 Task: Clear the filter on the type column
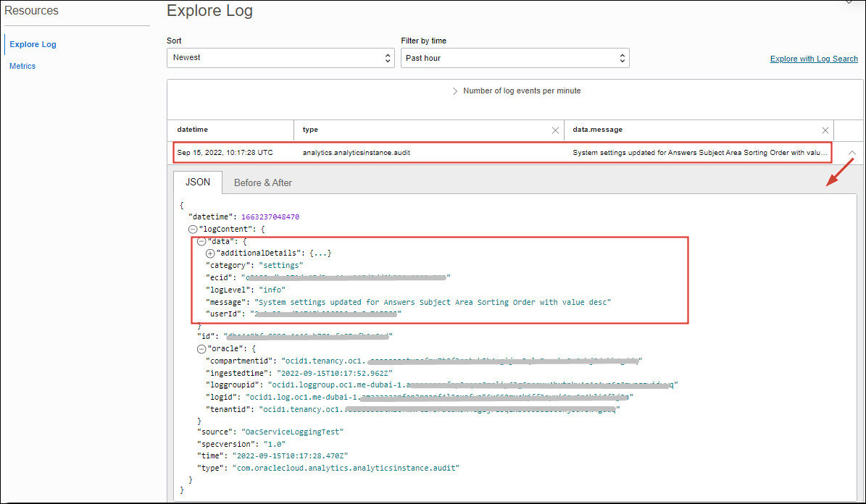tap(555, 130)
